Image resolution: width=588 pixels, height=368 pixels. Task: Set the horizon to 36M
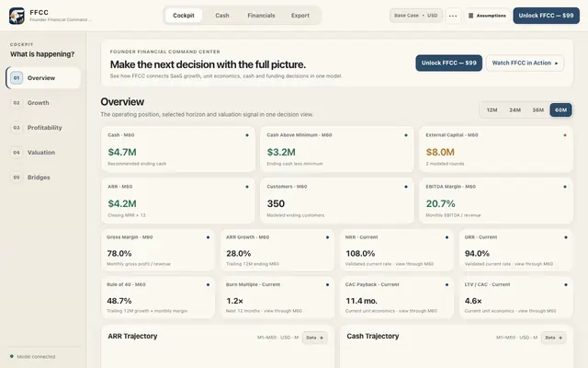[x=537, y=110]
